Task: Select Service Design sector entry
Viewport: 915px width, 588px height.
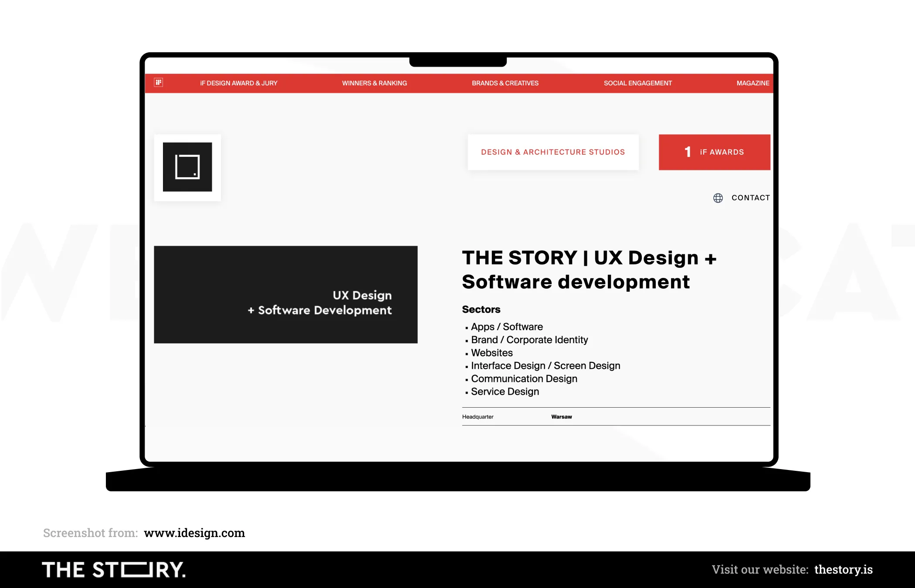Action: coord(505,392)
